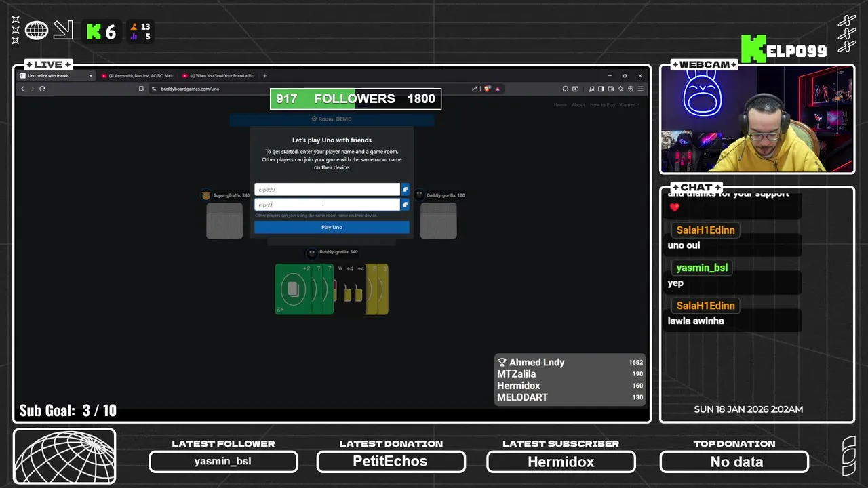The image size is (868, 488).
Task: Select the yellow 2 card
Action: 372,289
